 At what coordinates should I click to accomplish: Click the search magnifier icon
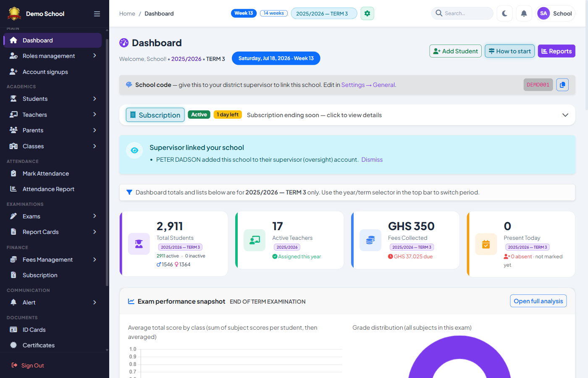tap(439, 13)
